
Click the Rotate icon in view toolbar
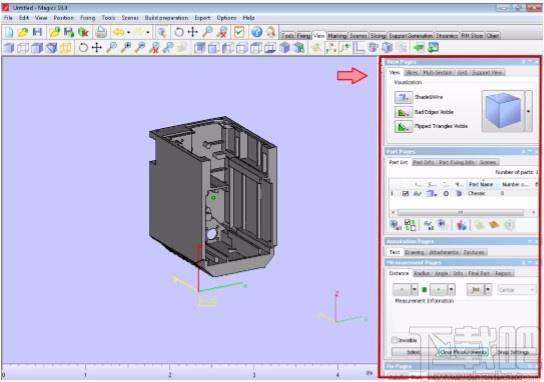point(83,48)
